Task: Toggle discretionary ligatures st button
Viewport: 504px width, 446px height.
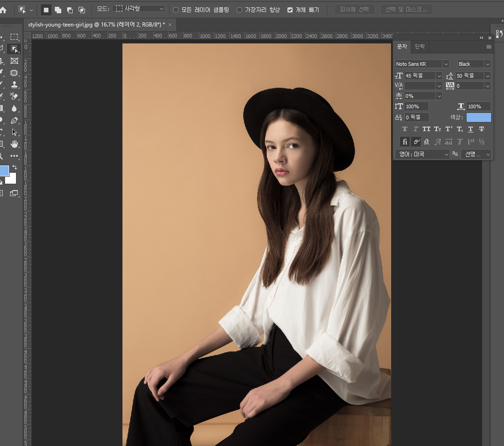Action: [426, 142]
